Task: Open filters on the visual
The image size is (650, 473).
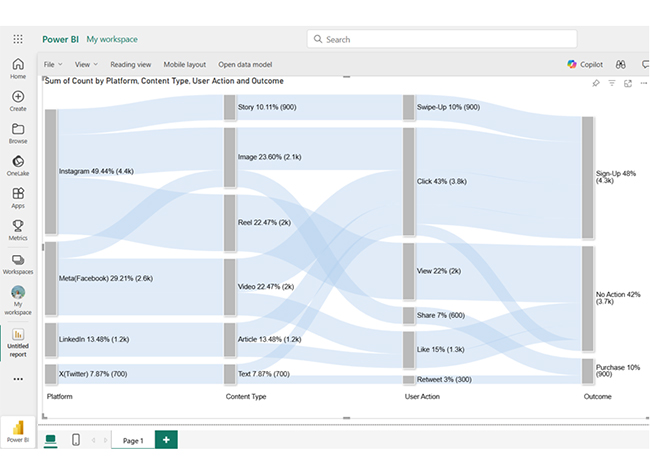Action: pyautogui.click(x=612, y=83)
